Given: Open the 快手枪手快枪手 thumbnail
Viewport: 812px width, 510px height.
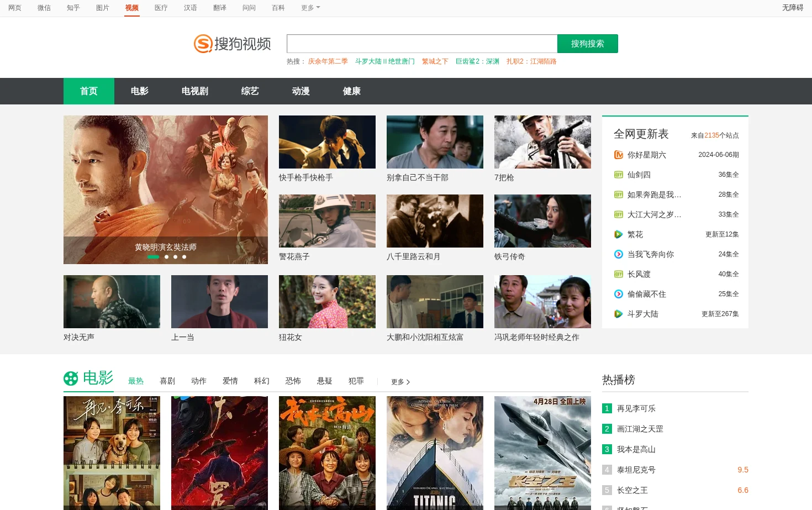Looking at the screenshot, I should pyautogui.click(x=327, y=142).
